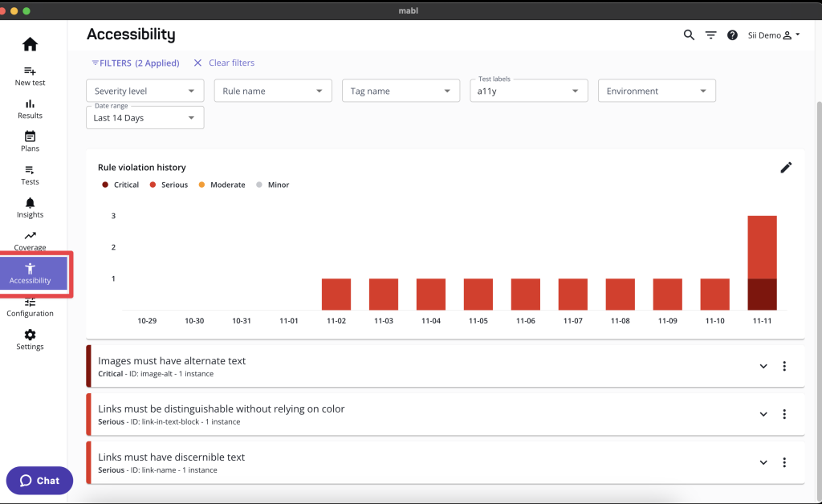Open the Test labels a11y dropdown
Image resolution: width=822 pixels, height=504 pixels.
[528, 91]
